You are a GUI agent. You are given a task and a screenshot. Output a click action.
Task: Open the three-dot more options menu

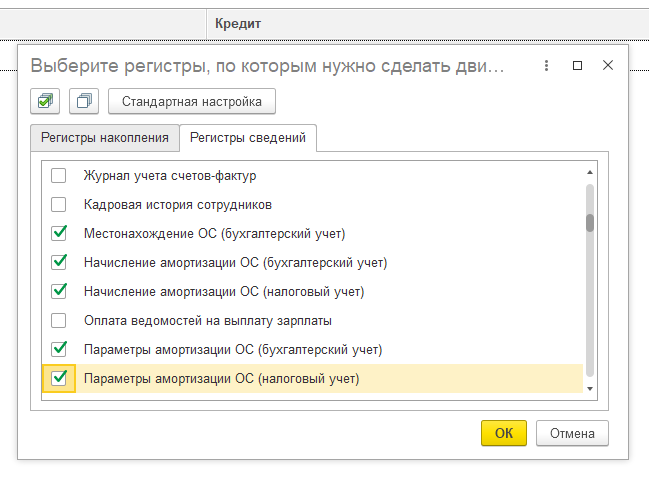tap(546, 65)
